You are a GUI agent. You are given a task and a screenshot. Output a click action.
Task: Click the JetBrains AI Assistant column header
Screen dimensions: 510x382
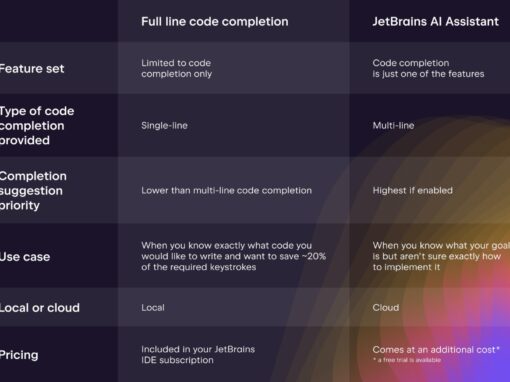pos(435,22)
